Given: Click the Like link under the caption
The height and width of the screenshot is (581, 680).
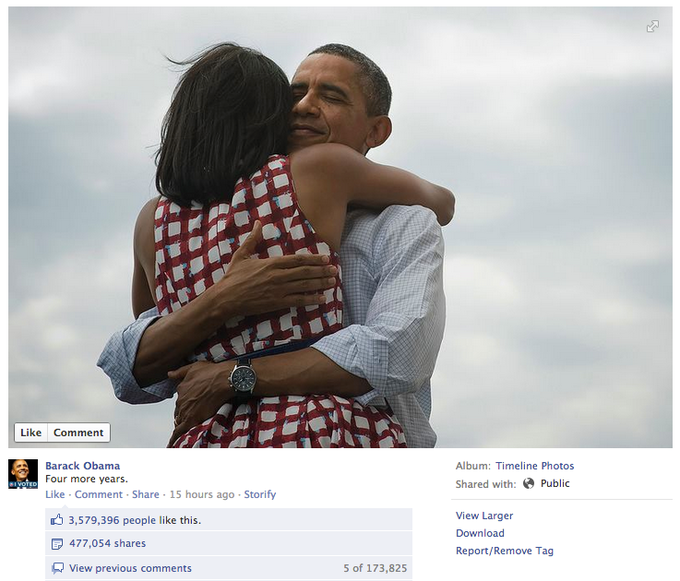Looking at the screenshot, I should (55, 494).
